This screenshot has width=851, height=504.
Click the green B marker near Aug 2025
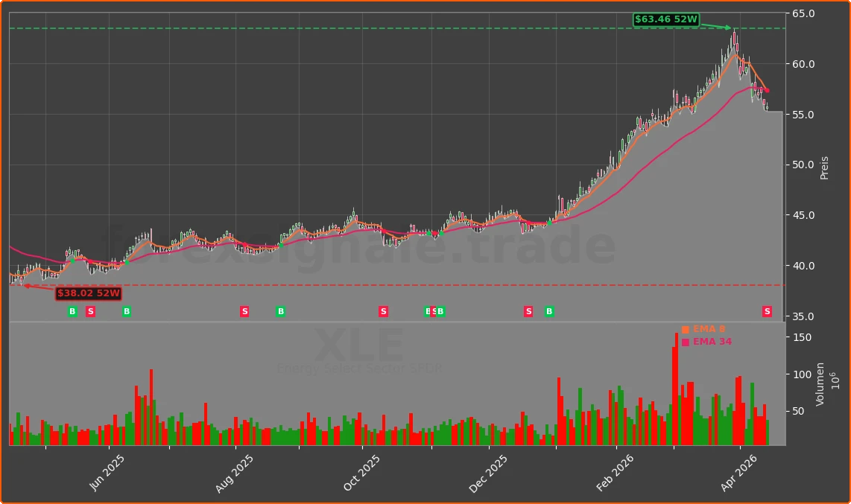[x=281, y=311]
